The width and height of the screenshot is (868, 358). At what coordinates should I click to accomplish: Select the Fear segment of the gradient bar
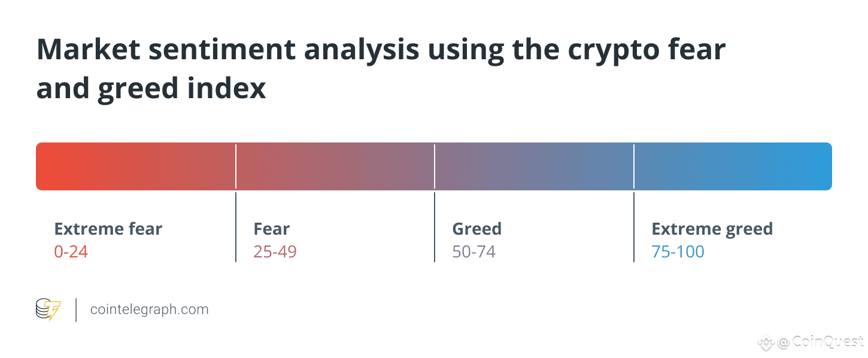pyautogui.click(x=335, y=166)
